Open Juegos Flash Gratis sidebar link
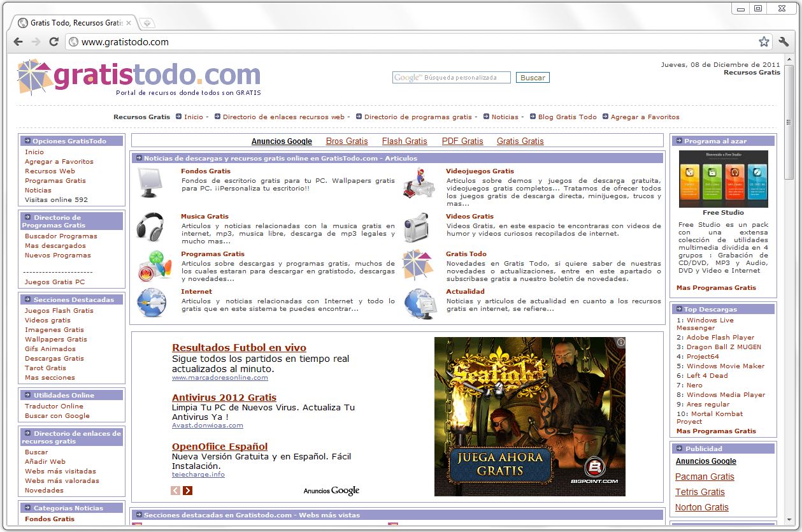This screenshot has width=802, height=532. click(59, 311)
